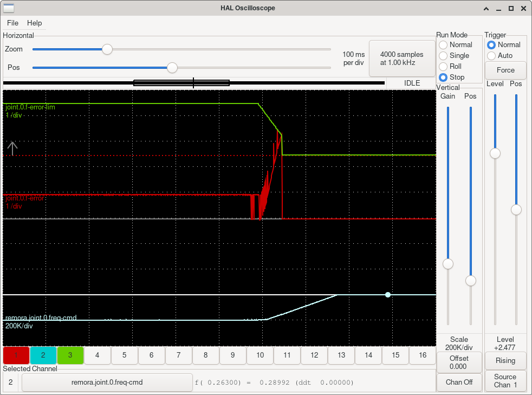Select channel 7 button
Viewport: 532px width, 395px height.
(179, 355)
